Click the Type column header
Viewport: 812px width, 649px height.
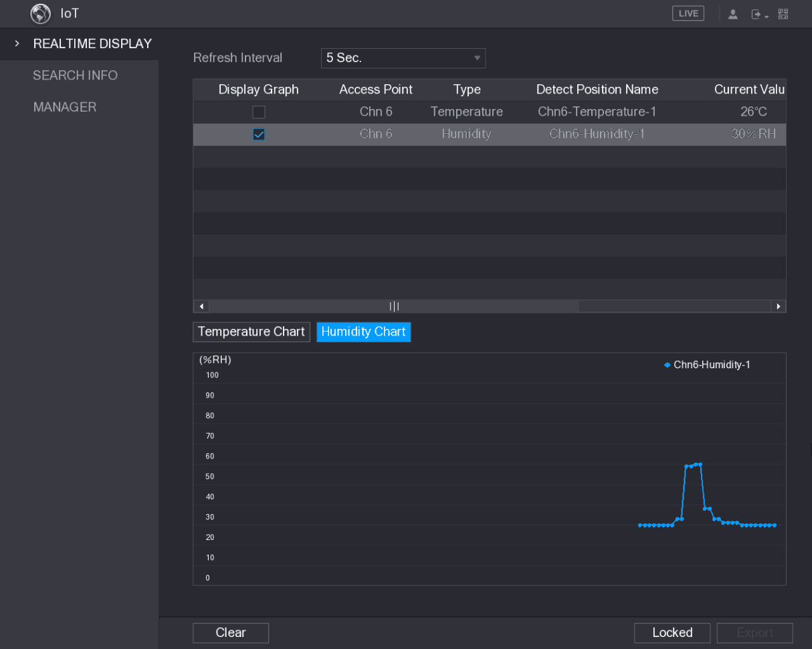pyautogui.click(x=467, y=90)
